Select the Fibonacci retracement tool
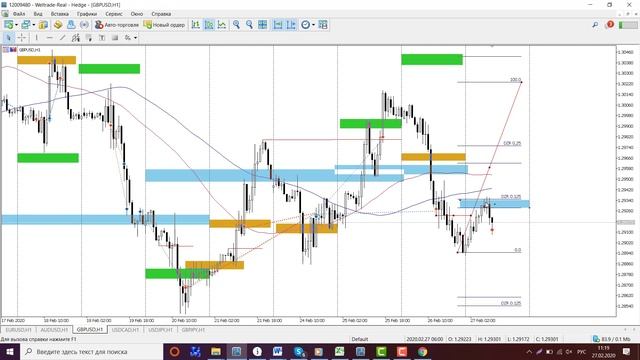Image resolution: width=640 pixels, height=360 pixels. [89, 38]
